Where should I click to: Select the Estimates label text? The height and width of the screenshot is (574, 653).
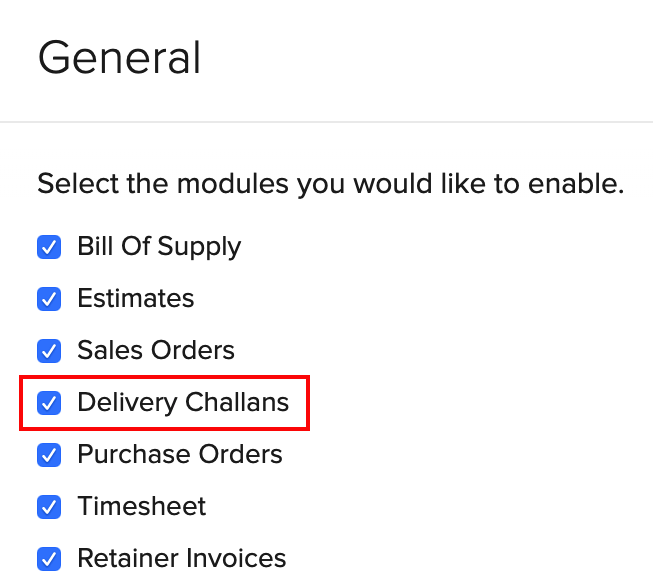(x=136, y=299)
